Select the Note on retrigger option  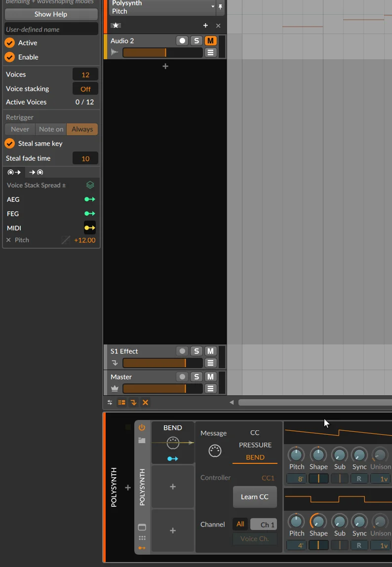tap(51, 129)
